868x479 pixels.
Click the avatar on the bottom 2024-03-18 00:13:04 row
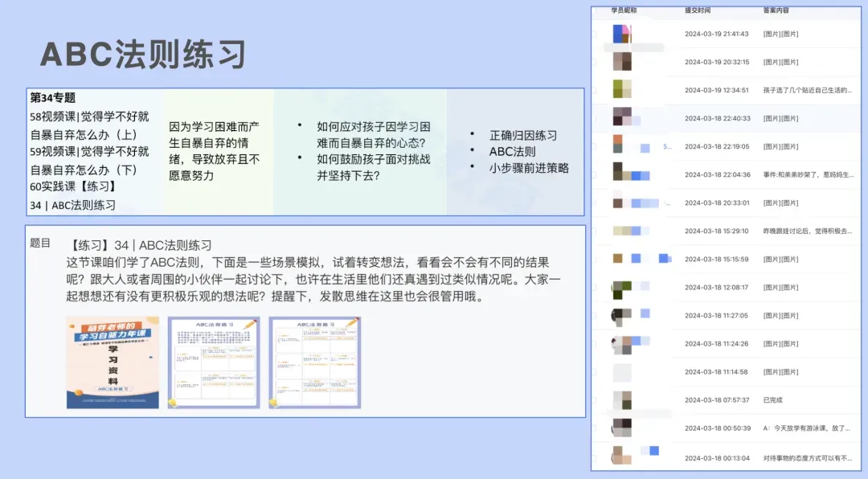pos(620,456)
